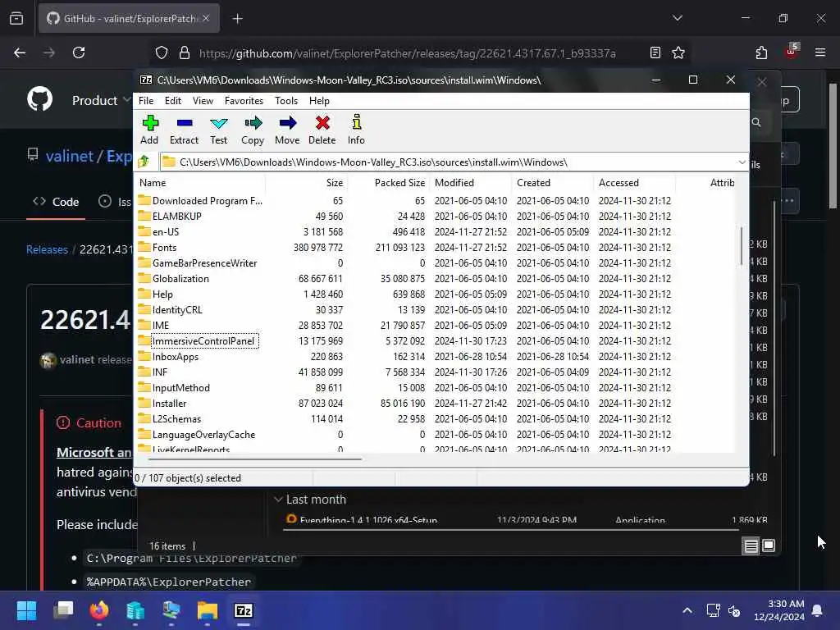This screenshot has height=630, width=840.
Task: Go back in Firefox browser
Action: 20,52
